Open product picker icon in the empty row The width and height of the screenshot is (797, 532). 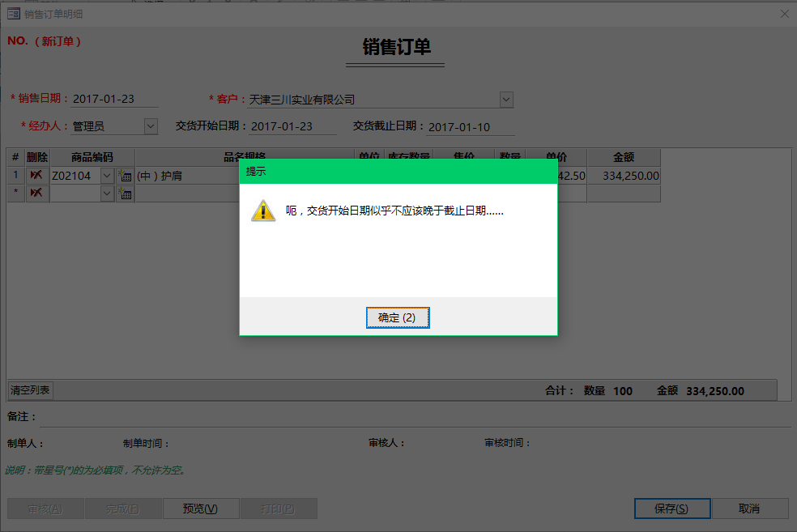[125, 194]
